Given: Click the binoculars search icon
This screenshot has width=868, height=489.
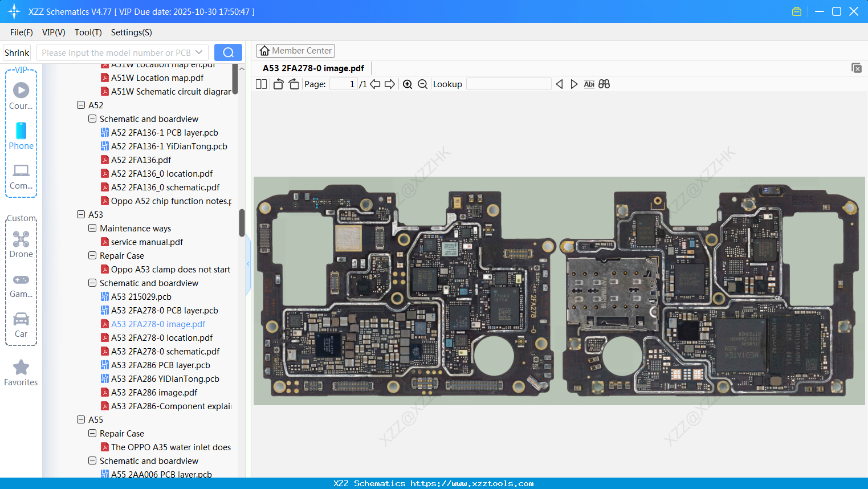Looking at the screenshot, I should pos(604,84).
